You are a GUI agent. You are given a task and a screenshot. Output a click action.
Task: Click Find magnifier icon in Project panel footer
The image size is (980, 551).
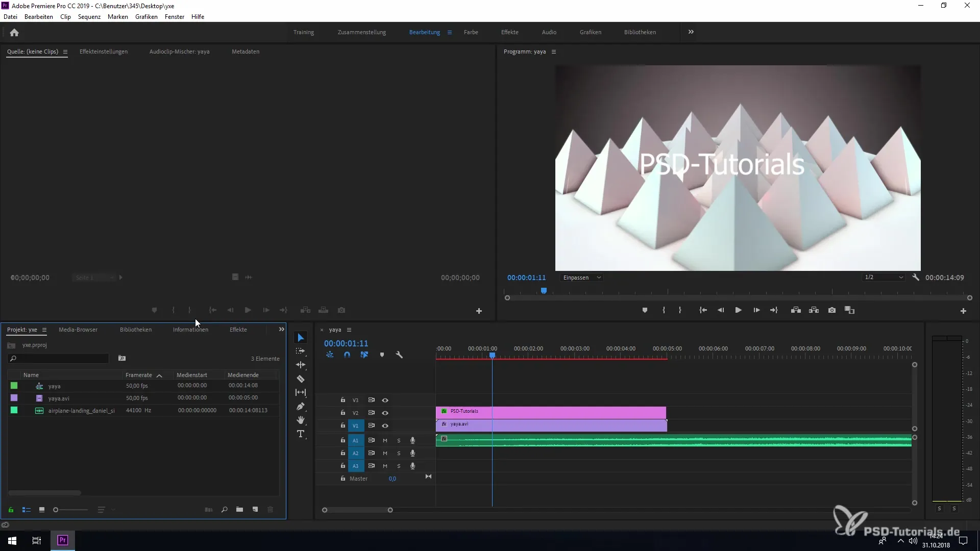(224, 510)
